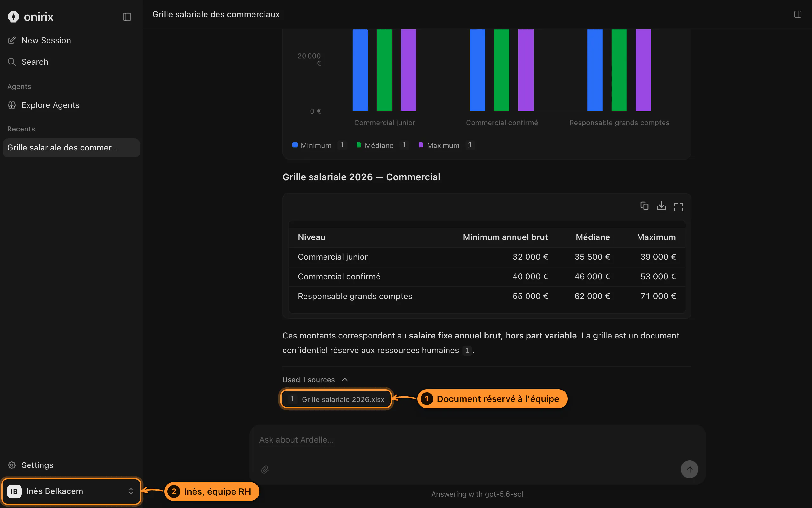This screenshot has width=812, height=508.
Task: Open the Inès Belkacem account switcher
Action: pyautogui.click(x=71, y=491)
